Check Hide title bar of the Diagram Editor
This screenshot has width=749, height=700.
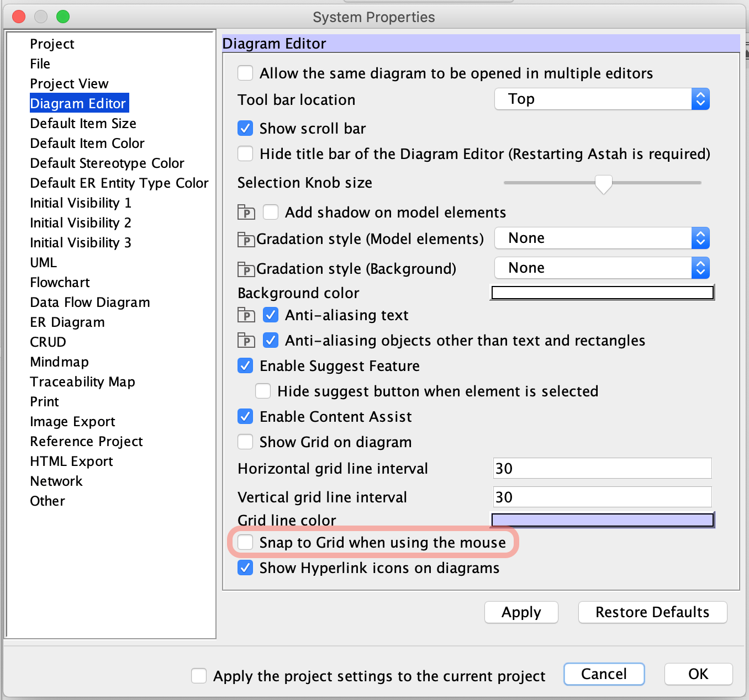pos(245,153)
